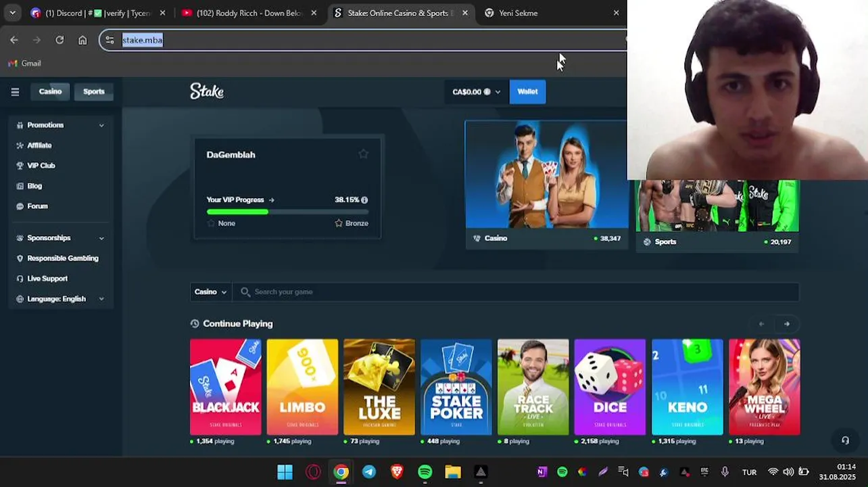Open Brave browser from the taskbar
Image resolution: width=868 pixels, height=487 pixels.
point(397,472)
